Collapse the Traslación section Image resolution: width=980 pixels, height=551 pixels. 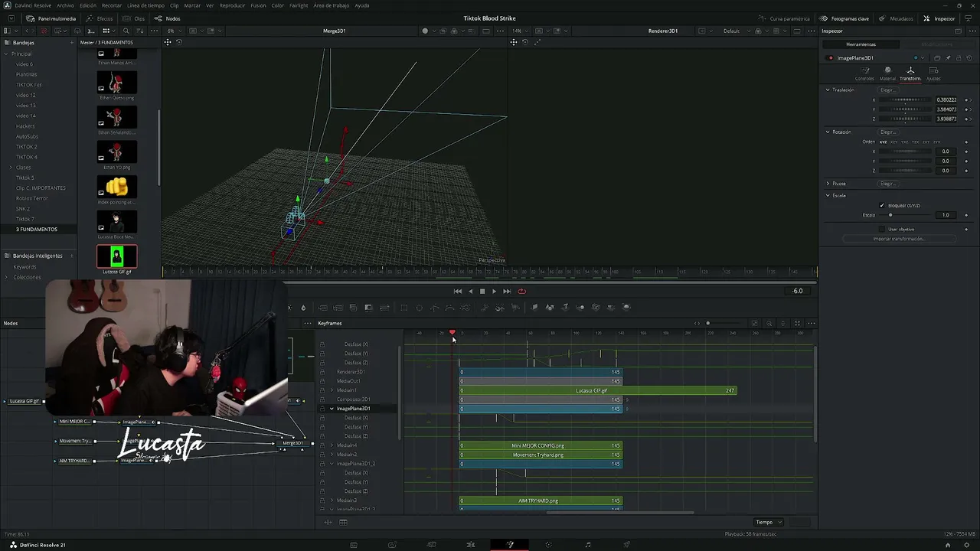coord(828,90)
